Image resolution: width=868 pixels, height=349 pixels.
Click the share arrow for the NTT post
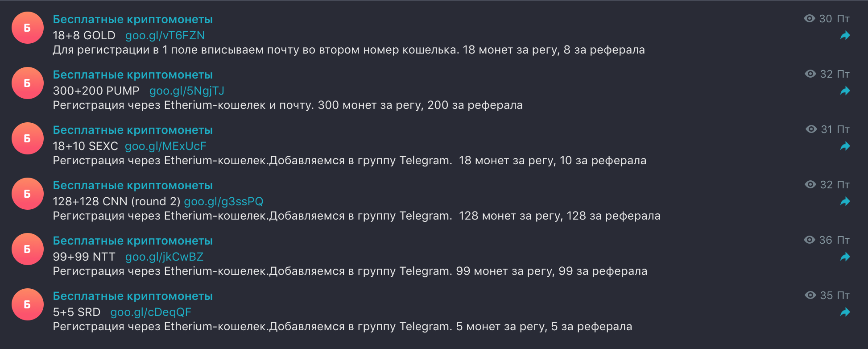coord(845,257)
